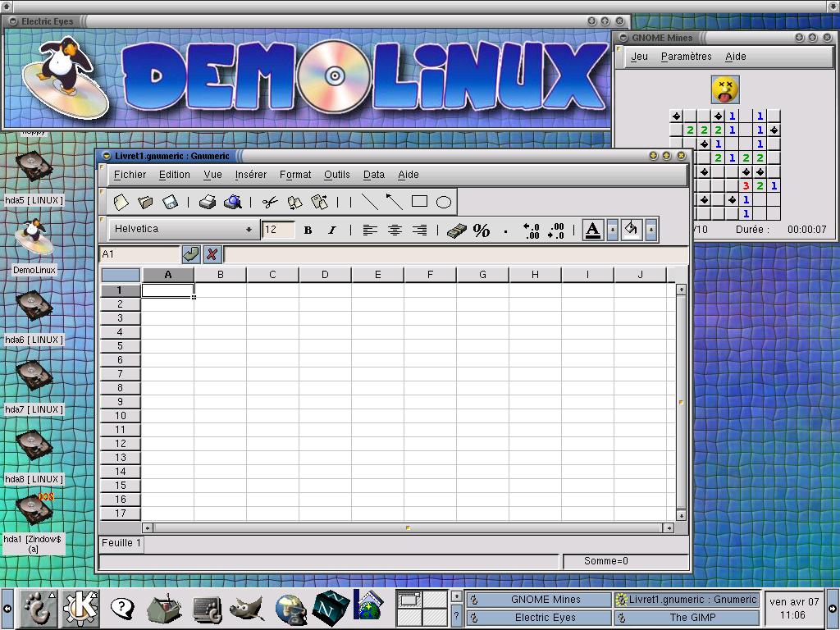Increase decimal places

[x=531, y=231]
